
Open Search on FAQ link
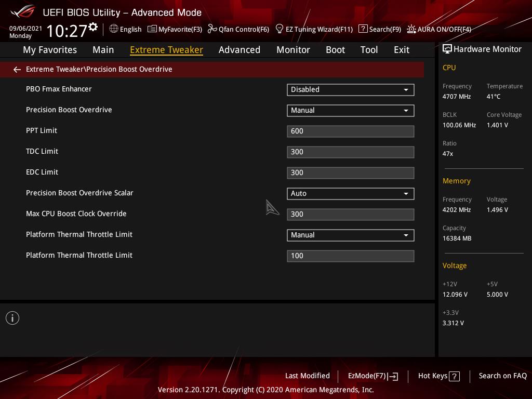click(x=503, y=376)
